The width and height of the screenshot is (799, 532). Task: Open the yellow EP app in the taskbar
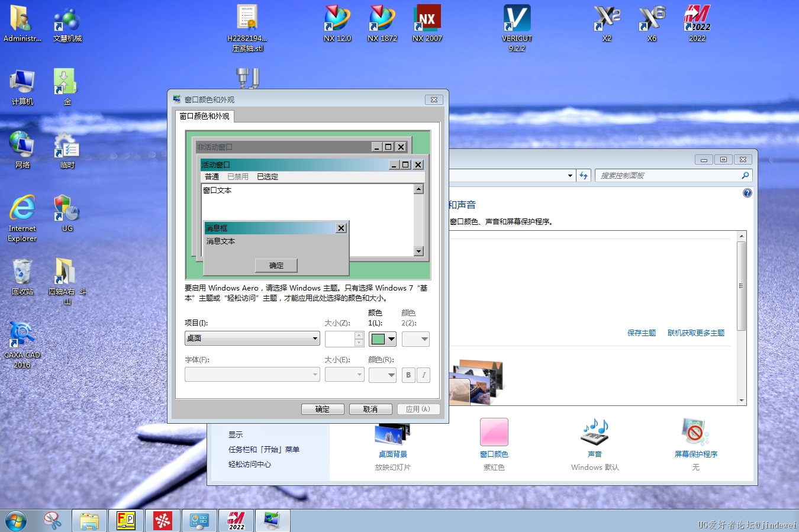(x=126, y=521)
